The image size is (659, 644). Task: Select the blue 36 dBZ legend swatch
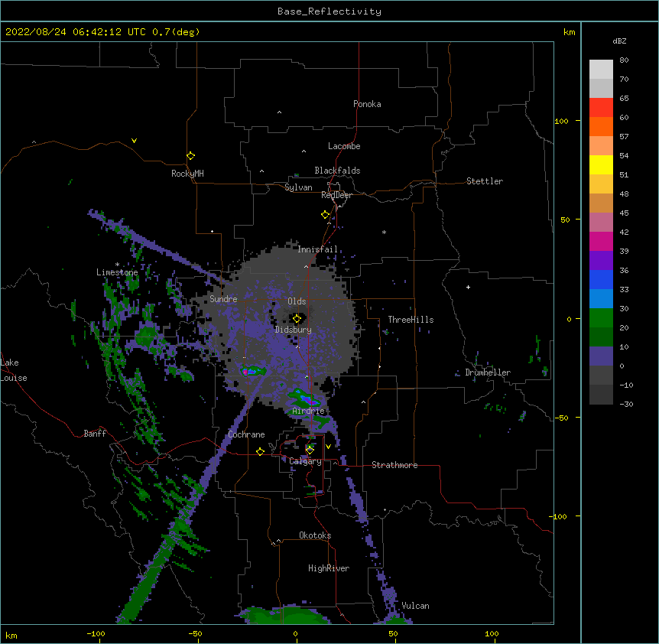coord(601,279)
